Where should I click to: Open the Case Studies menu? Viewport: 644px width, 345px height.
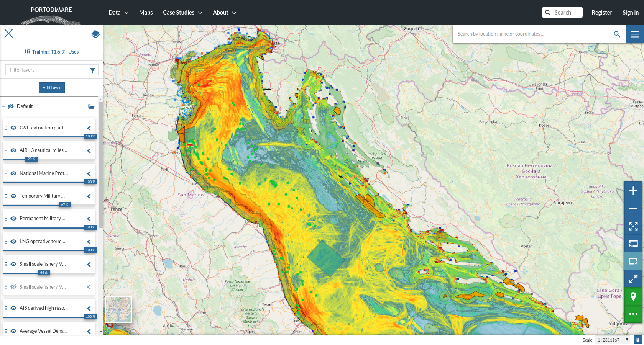coord(182,13)
